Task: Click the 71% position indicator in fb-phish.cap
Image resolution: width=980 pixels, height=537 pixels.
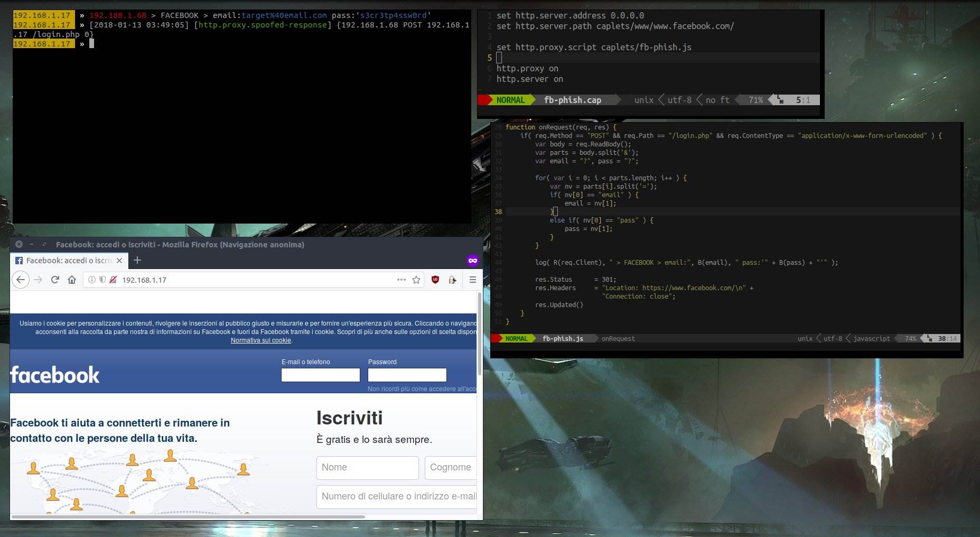Action: (x=755, y=100)
